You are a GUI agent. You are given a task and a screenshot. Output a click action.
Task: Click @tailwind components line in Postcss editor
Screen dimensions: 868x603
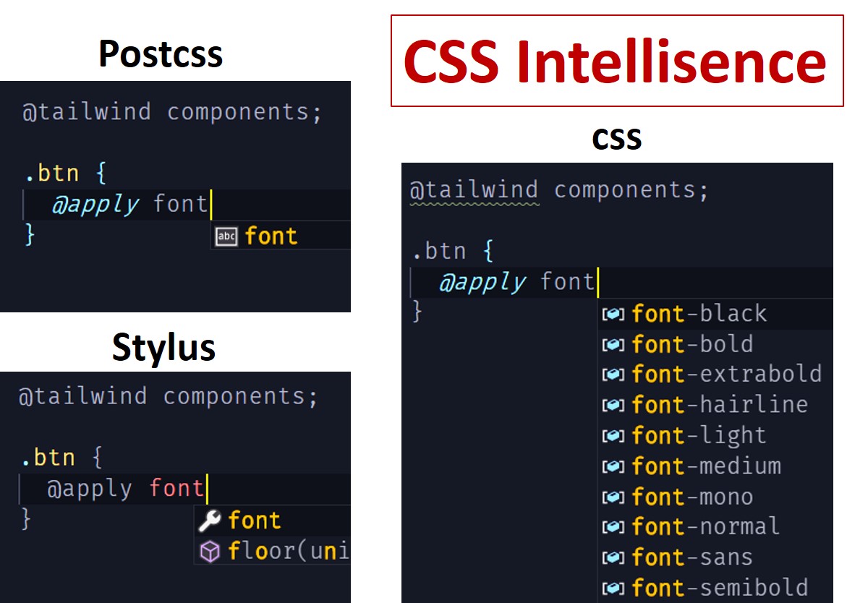[171, 112]
